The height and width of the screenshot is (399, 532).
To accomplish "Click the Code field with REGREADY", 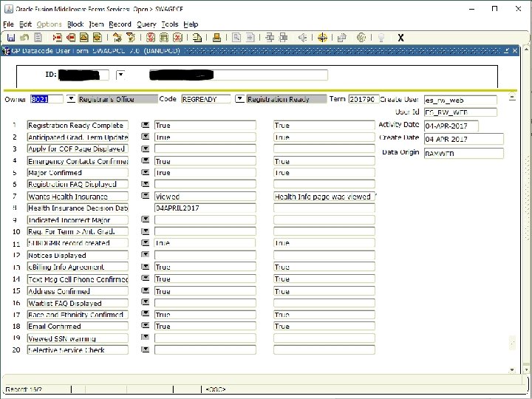I will tap(205, 99).
